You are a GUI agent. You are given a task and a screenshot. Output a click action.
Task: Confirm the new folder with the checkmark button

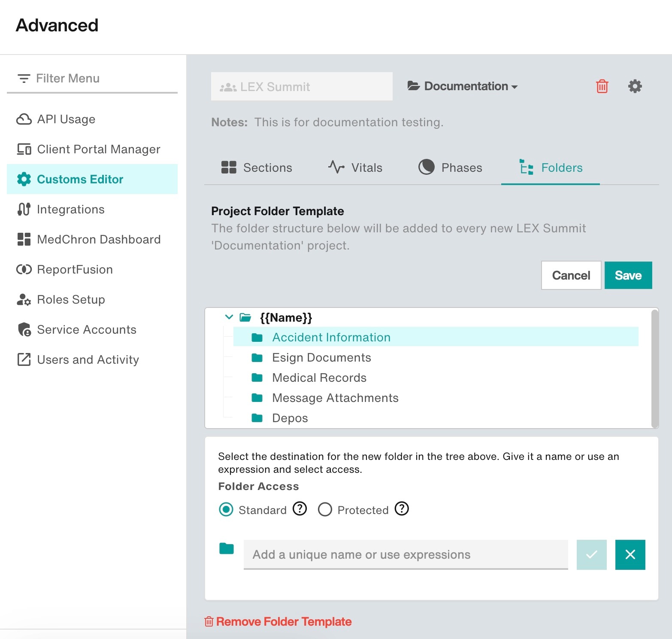click(592, 555)
